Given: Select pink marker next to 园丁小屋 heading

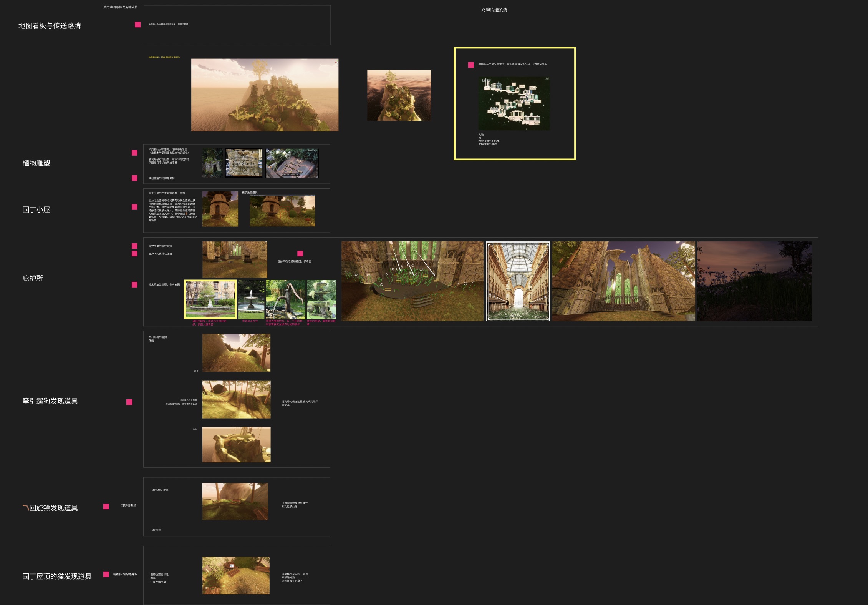Looking at the screenshot, I should [x=134, y=207].
